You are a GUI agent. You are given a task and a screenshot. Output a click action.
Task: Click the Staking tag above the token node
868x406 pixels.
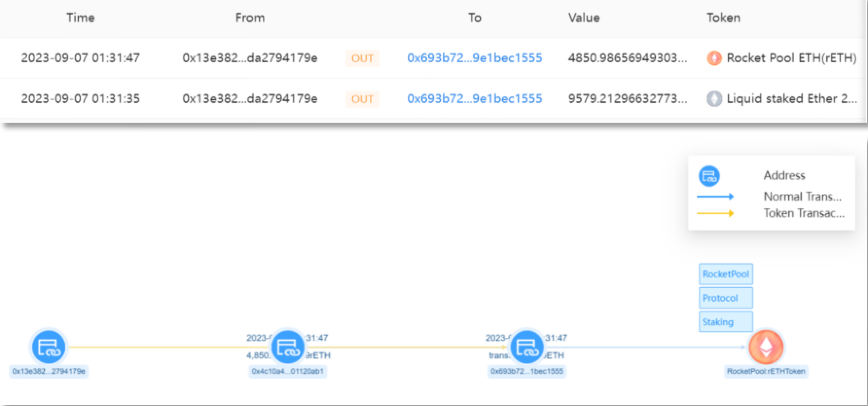pyautogui.click(x=725, y=322)
